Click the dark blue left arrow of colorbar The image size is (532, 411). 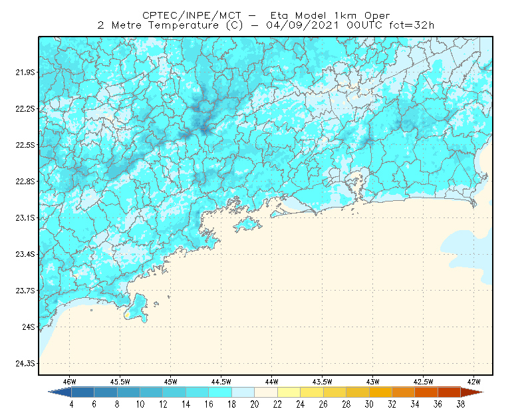[61, 392]
